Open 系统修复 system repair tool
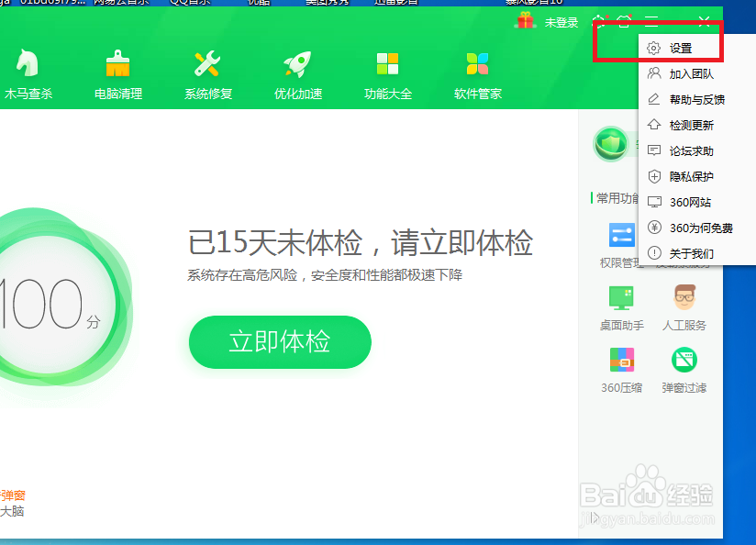 click(207, 74)
